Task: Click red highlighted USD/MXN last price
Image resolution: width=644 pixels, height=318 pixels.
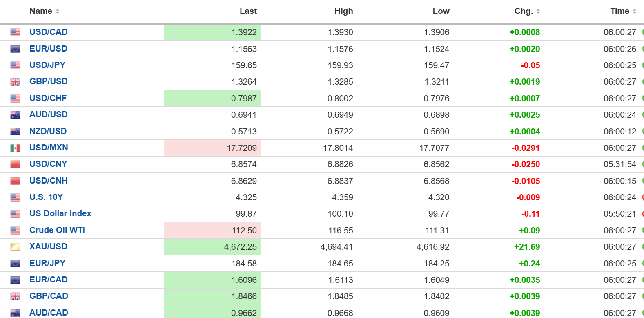Action: coord(242,148)
